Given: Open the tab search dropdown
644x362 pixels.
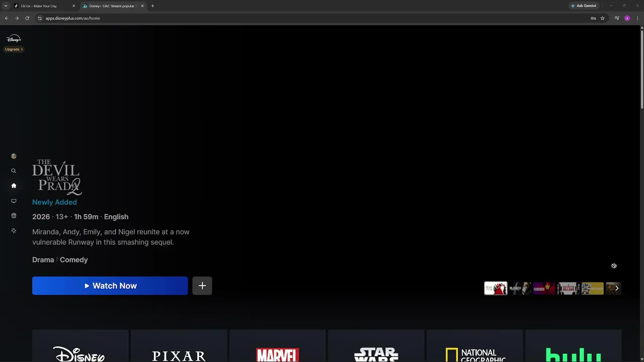Looking at the screenshot, I should (x=6, y=6).
